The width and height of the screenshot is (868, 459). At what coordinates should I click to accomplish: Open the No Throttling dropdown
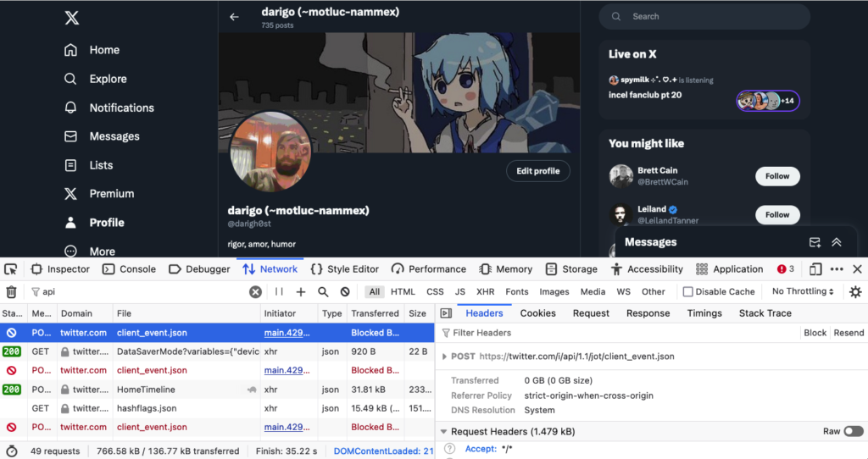coord(802,292)
